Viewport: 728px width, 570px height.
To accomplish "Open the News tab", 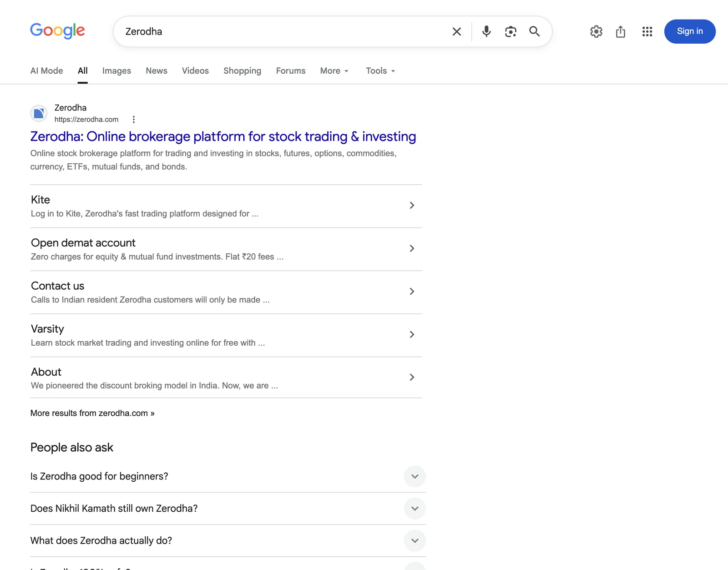I will pos(157,71).
